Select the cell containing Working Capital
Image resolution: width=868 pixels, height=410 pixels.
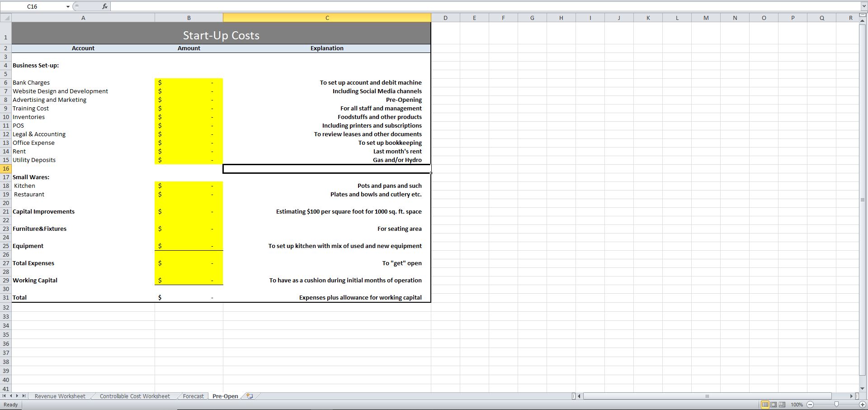(x=35, y=280)
